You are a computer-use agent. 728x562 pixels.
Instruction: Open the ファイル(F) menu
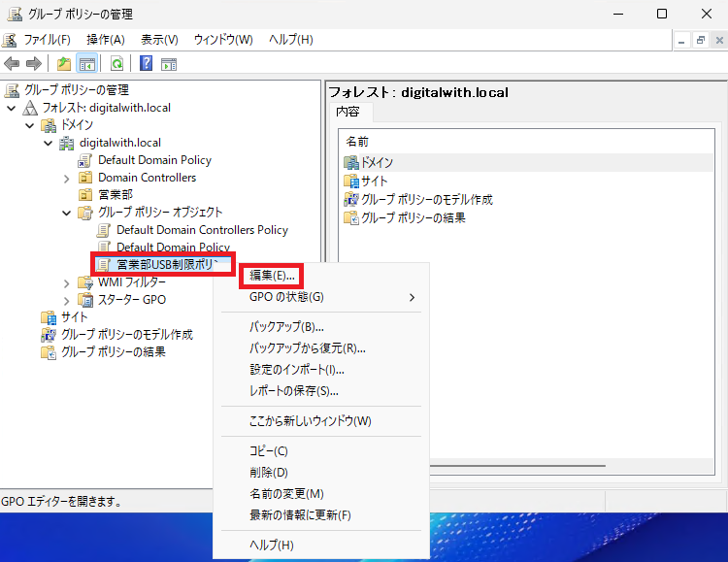coord(47,40)
